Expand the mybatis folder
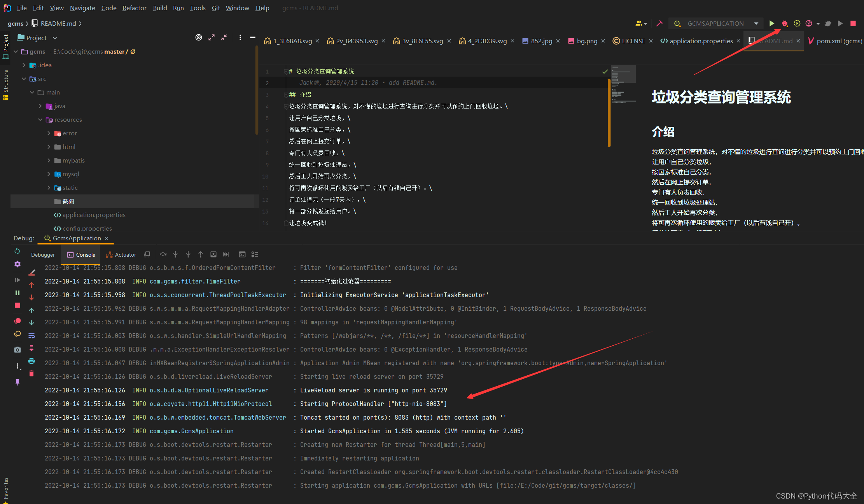Viewport: 864px width, 504px height. (49, 160)
